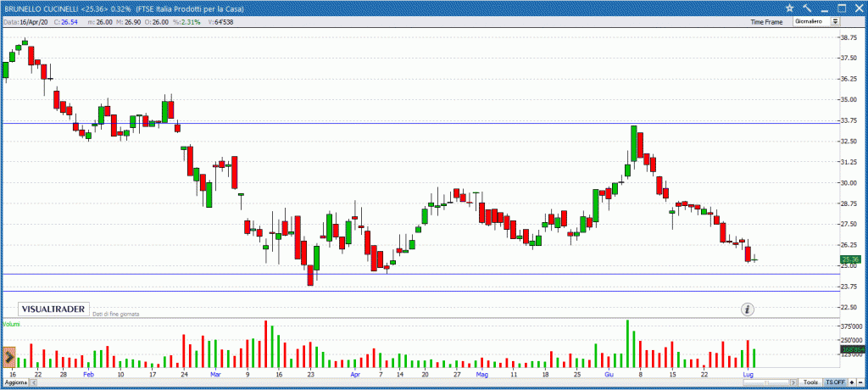The image size is (868, 390).
Task: Open the Giornaliero time frame dropdown
Action: 816,21
